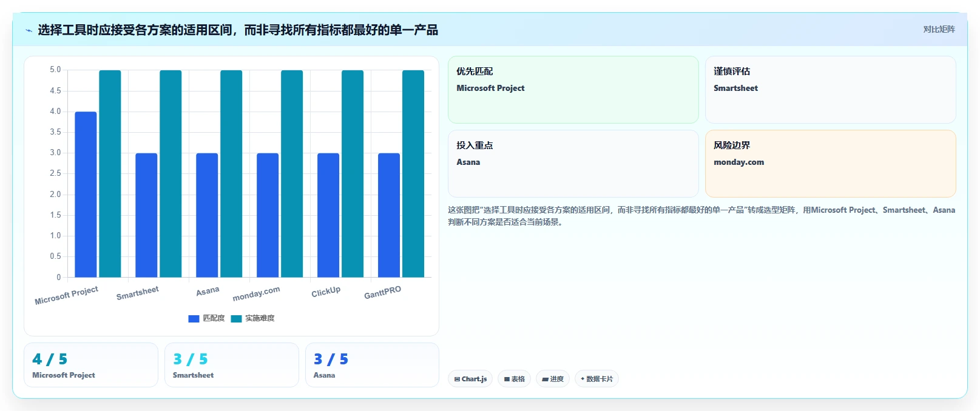Viewport: 980px width, 411px height.
Task: Click the description paragraph starting 这张图把
Action: (x=701, y=216)
